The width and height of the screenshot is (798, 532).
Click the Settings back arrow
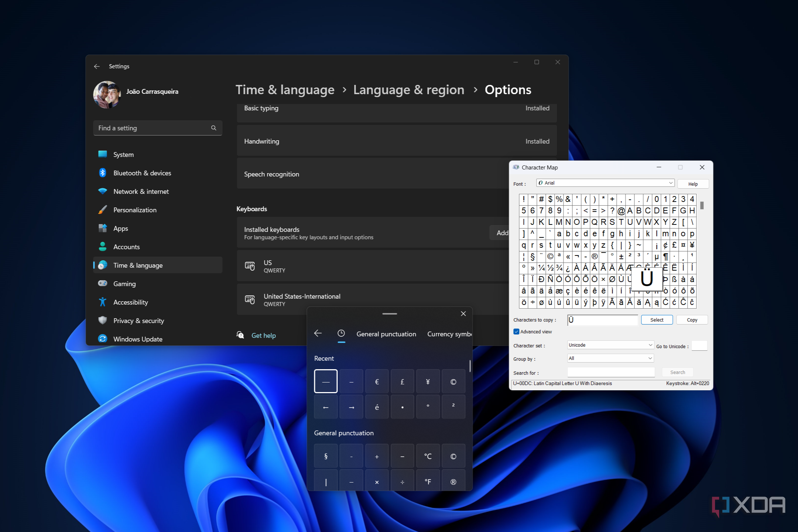coord(97,66)
